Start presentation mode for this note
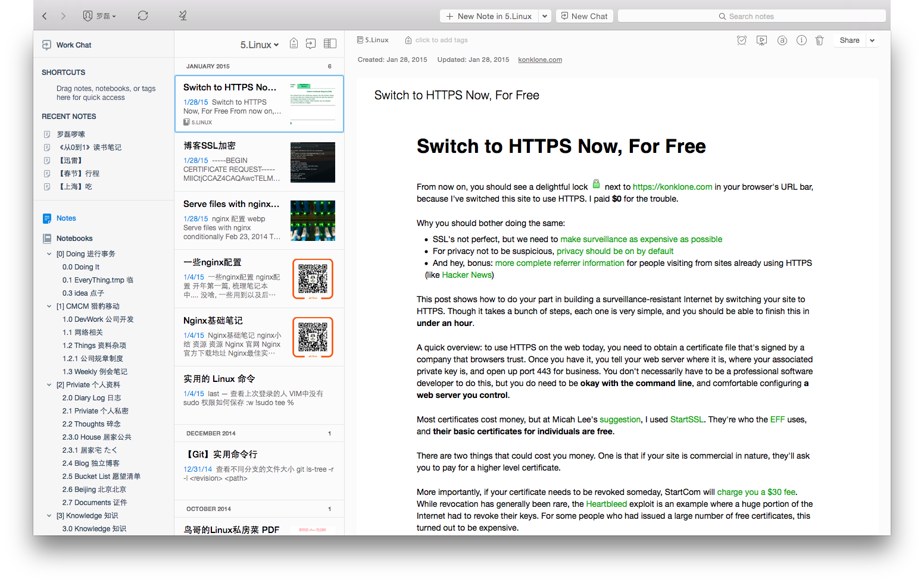Viewport: 924px width, 583px height. (761, 40)
